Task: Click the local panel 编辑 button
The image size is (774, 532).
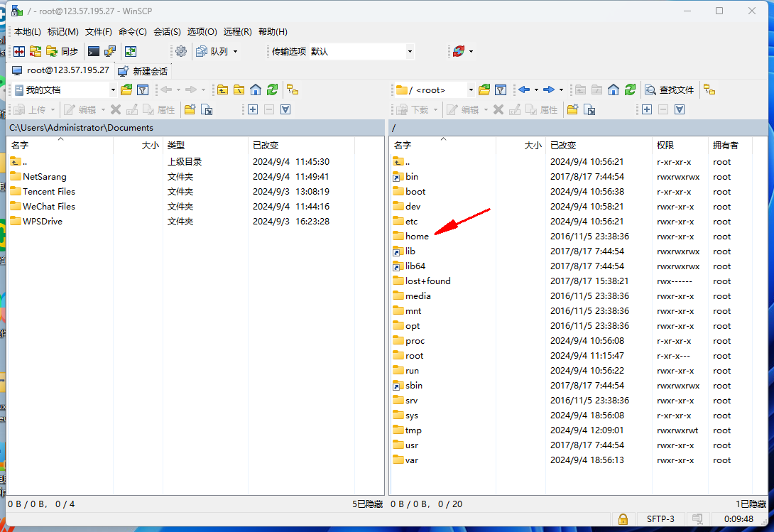Action: [80, 109]
